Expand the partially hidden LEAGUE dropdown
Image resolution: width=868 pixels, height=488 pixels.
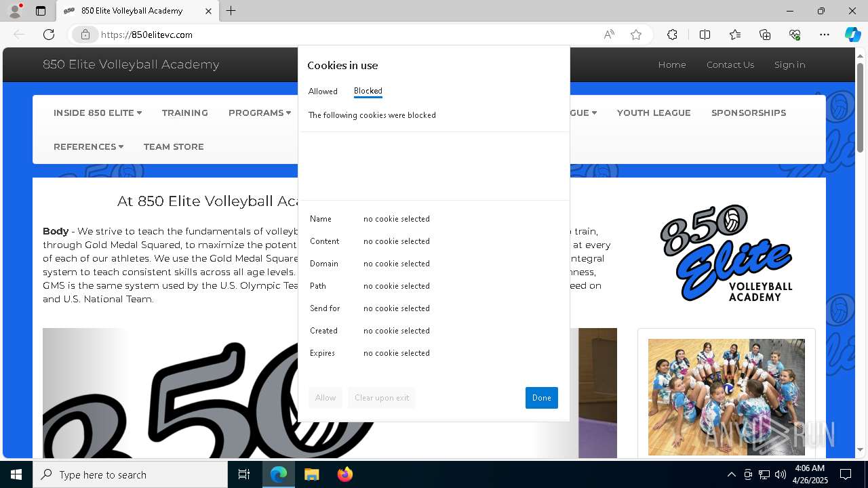pyautogui.click(x=583, y=113)
